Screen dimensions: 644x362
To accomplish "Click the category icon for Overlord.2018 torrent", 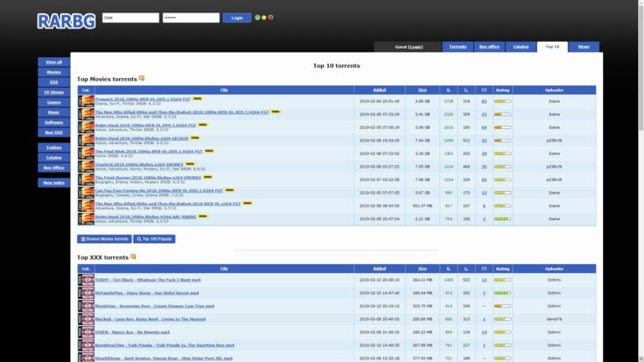I will click(86, 166).
